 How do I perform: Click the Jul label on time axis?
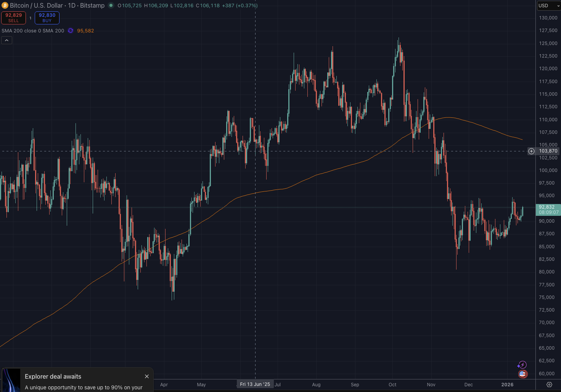pos(278,385)
